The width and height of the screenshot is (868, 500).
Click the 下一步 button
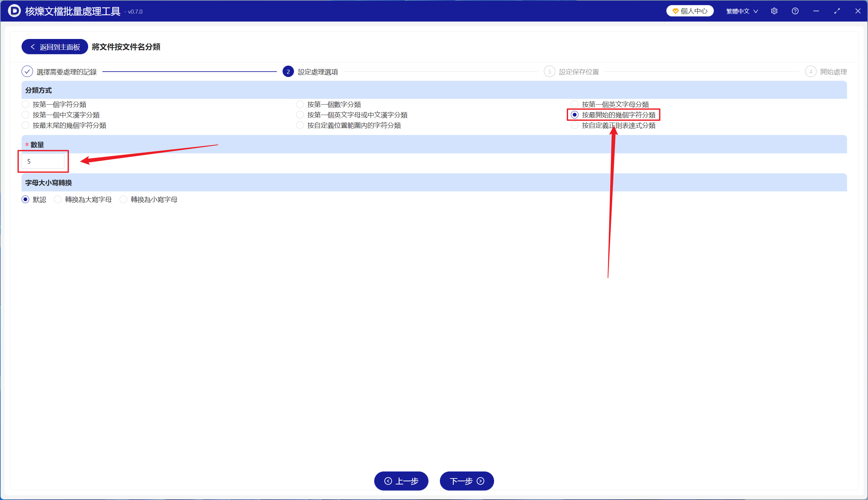tap(467, 481)
